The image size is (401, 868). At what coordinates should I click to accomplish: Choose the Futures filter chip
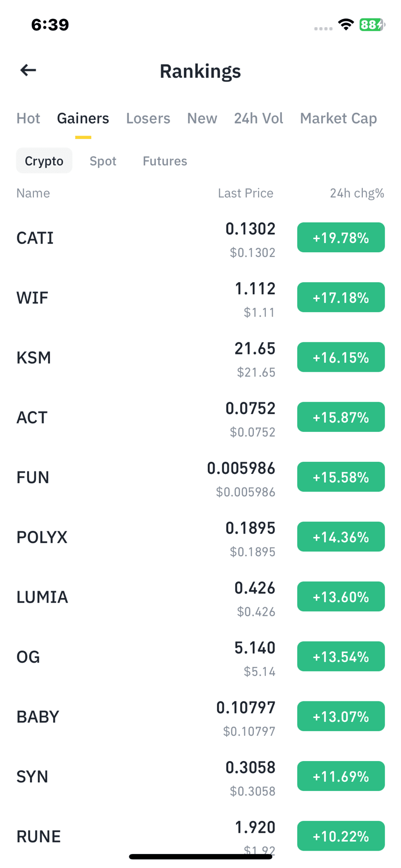coord(165,161)
